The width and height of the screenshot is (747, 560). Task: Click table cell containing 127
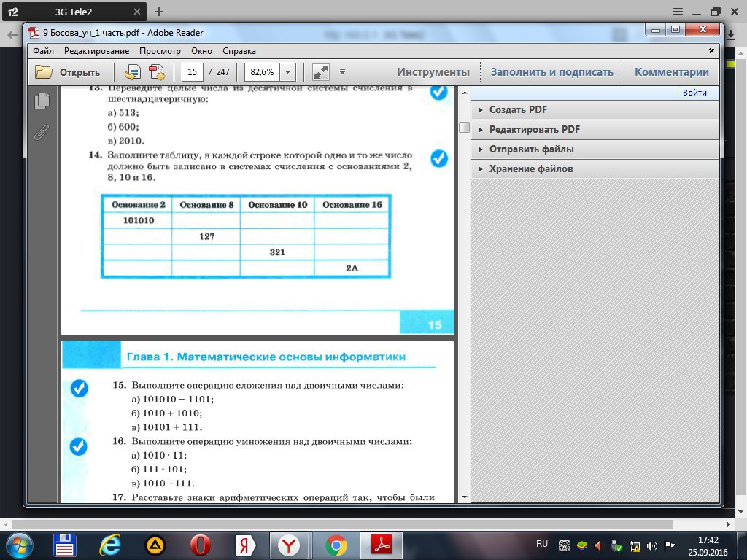tap(206, 236)
